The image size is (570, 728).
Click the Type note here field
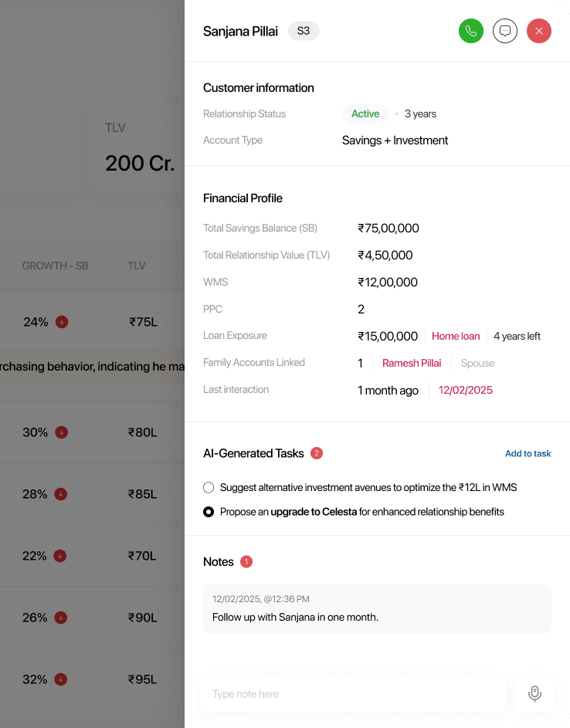click(x=352, y=694)
